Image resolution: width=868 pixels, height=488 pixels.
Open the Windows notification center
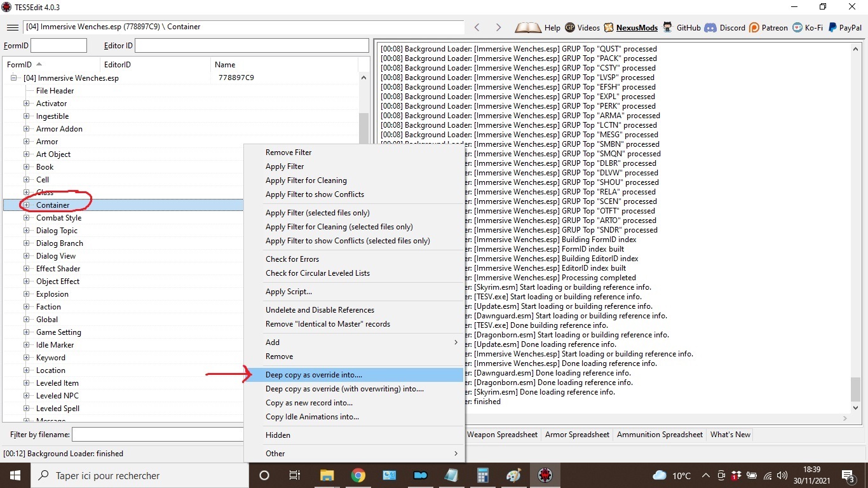pos(848,475)
